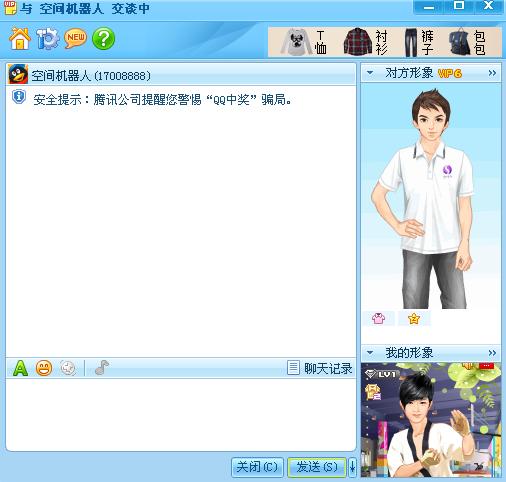Click the T恤 shirt ad item

pyautogui.click(x=304, y=42)
